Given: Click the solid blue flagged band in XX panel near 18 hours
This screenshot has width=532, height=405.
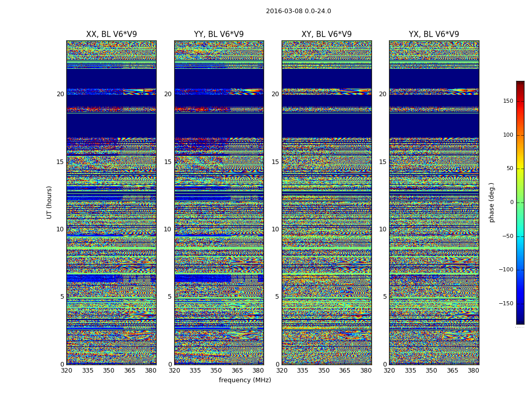Looking at the screenshot, I should (x=111, y=125).
